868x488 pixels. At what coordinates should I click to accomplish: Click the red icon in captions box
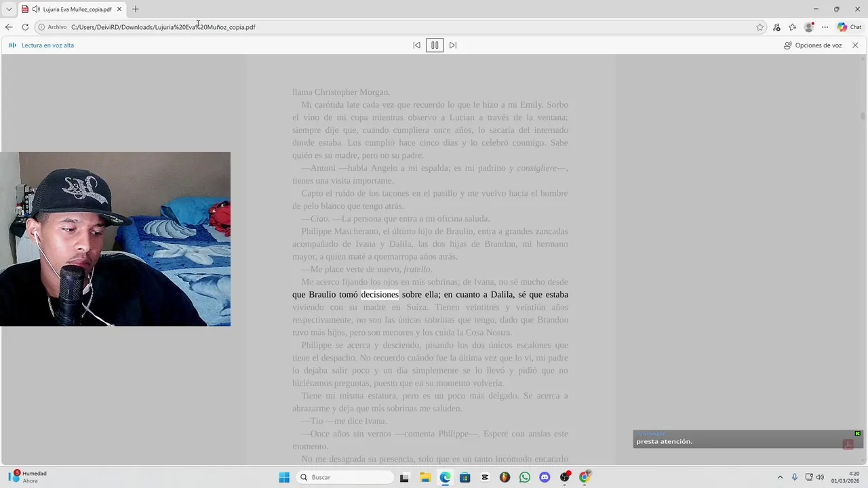point(848,445)
